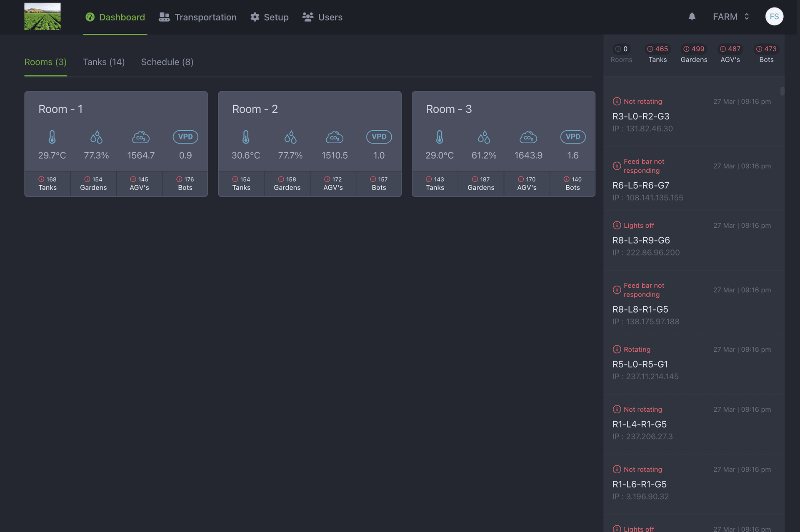
Task: Open Room - 2 Bots alerts 157
Action: tap(379, 183)
